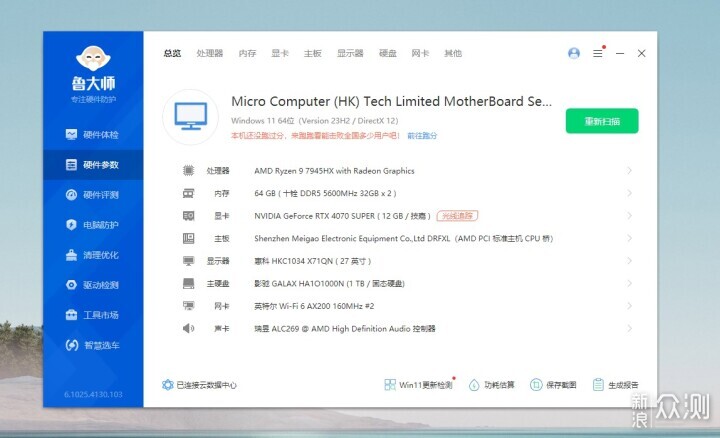Close the 鲁大师 window
Image resolution: width=720 pixels, height=438 pixels.
click(x=641, y=53)
